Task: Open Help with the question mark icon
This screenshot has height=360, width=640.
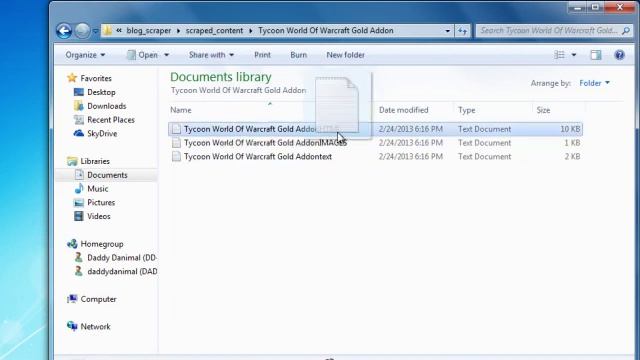Action: (620, 55)
